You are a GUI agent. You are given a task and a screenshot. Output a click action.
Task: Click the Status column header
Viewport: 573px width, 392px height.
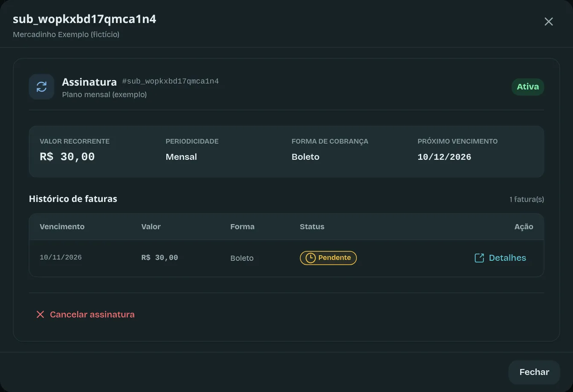tap(312, 227)
